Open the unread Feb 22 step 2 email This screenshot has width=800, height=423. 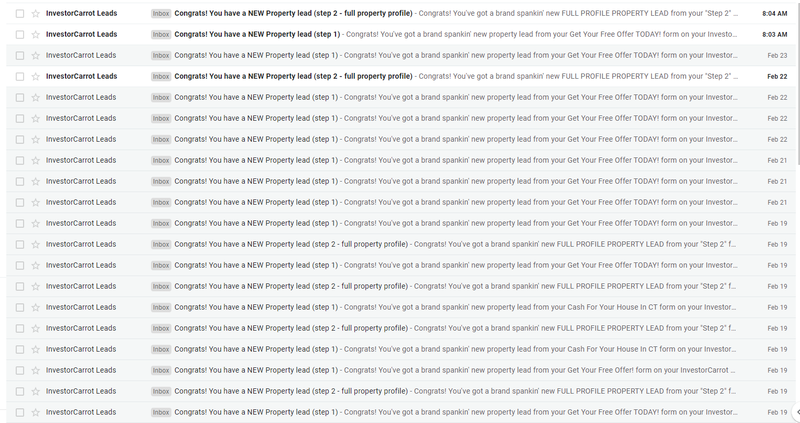[x=293, y=76]
